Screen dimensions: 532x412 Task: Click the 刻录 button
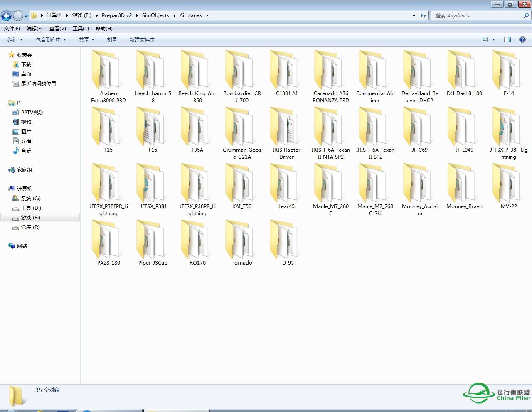pos(112,40)
